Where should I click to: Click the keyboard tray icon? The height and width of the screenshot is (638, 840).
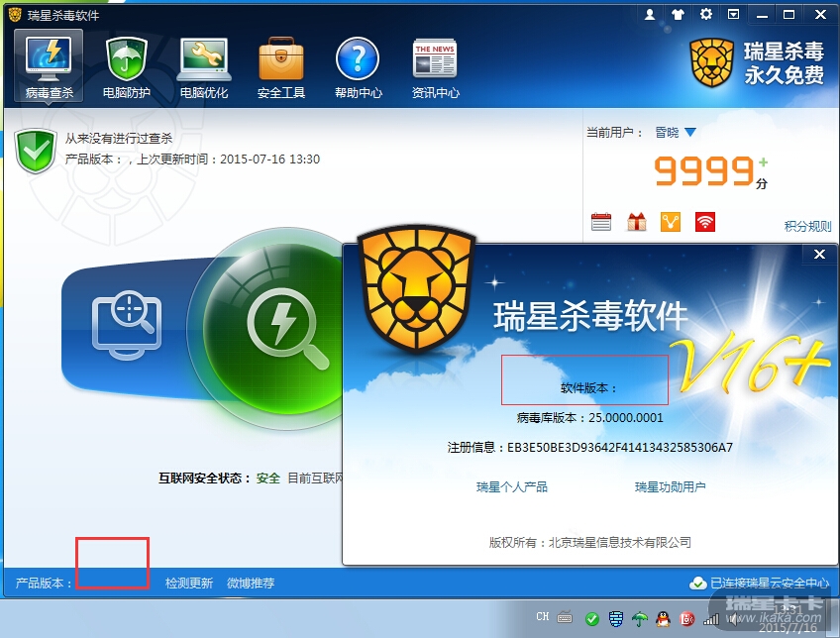tap(565, 617)
